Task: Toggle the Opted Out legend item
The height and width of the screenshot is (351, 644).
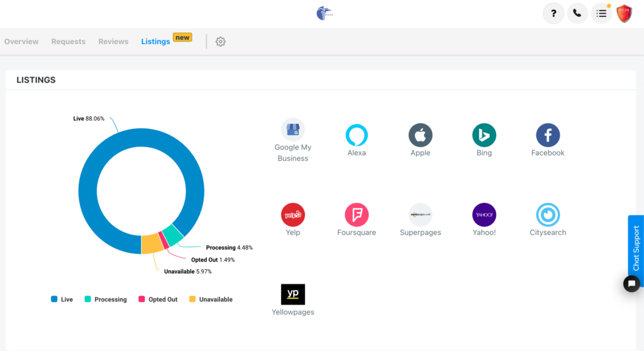Action: [x=158, y=299]
